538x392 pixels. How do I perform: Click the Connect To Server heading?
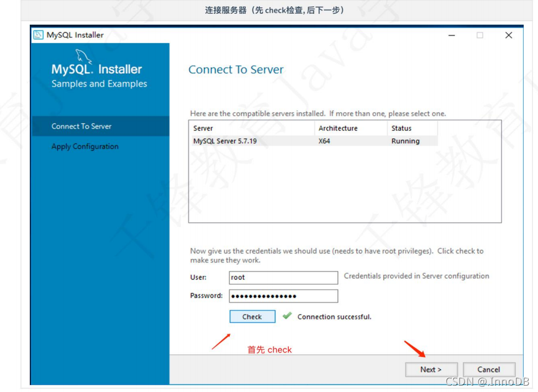pos(235,69)
